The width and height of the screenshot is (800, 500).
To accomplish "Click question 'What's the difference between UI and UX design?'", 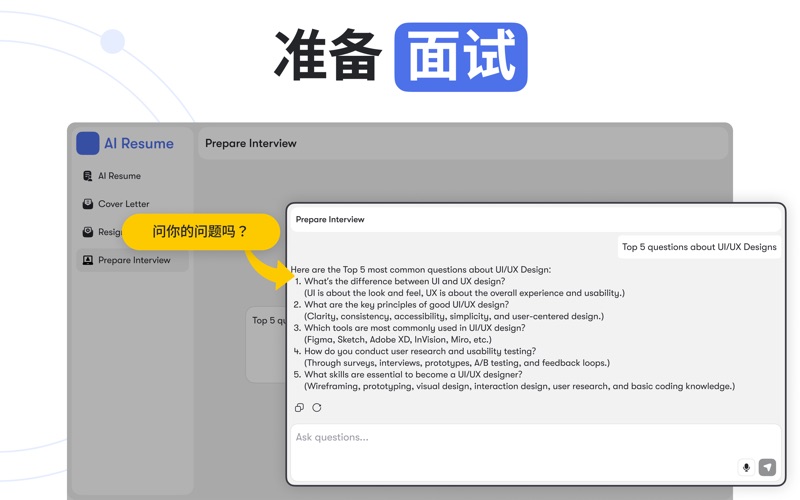I will coord(405,281).
